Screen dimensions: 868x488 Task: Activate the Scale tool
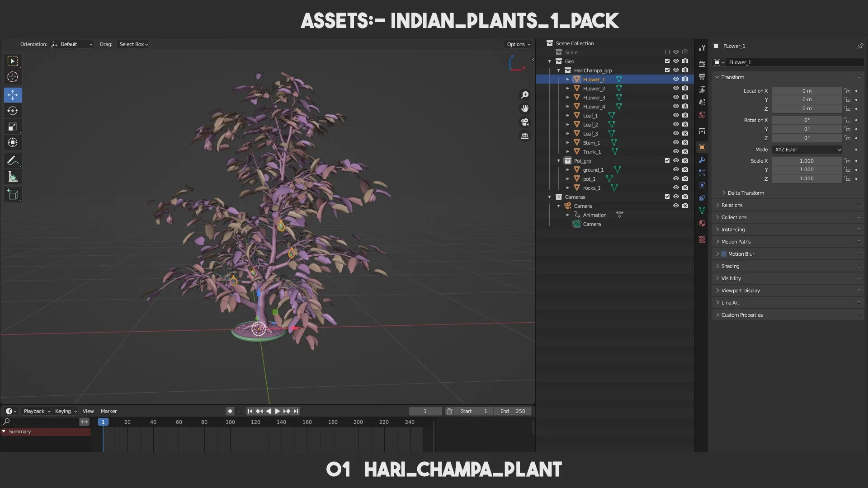coord(13,127)
